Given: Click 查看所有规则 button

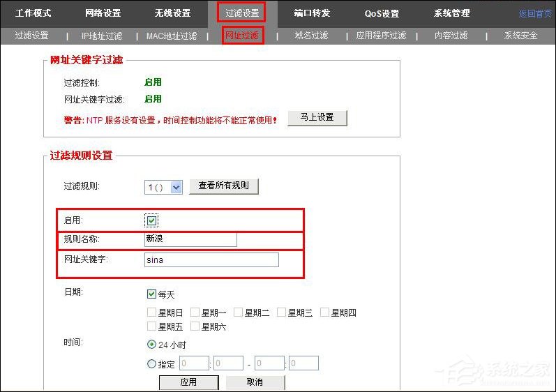Looking at the screenshot, I should [x=223, y=186].
